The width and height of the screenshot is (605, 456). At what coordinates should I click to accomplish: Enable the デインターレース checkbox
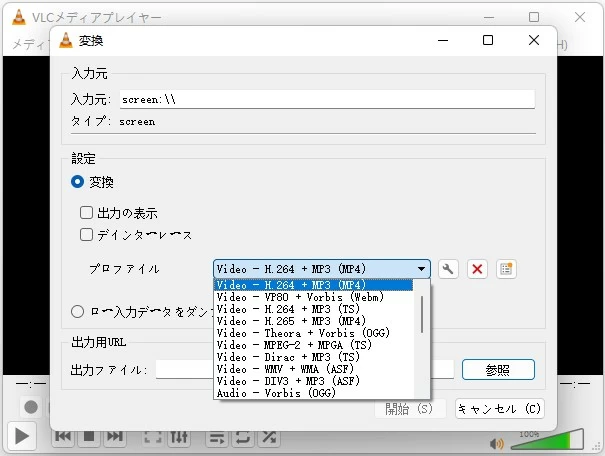coord(87,235)
